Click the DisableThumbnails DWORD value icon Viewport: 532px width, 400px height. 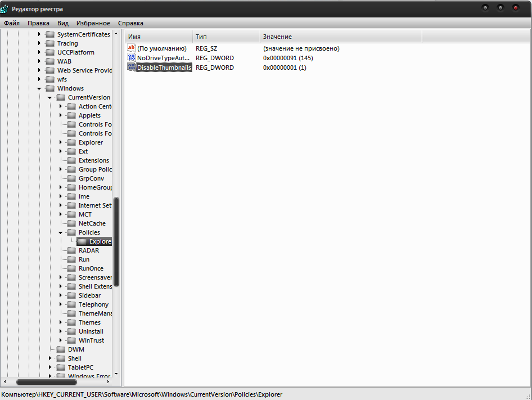click(x=132, y=68)
